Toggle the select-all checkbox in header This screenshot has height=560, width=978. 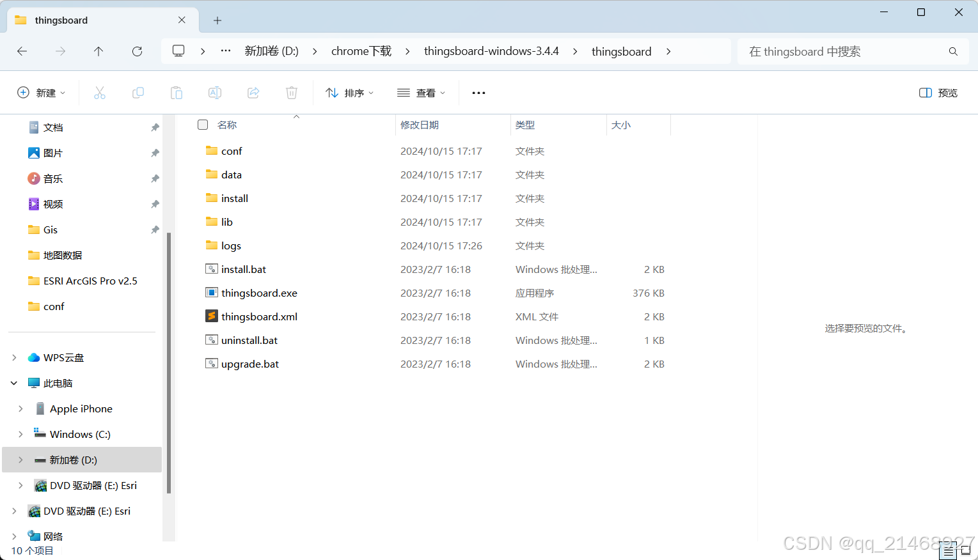click(203, 125)
